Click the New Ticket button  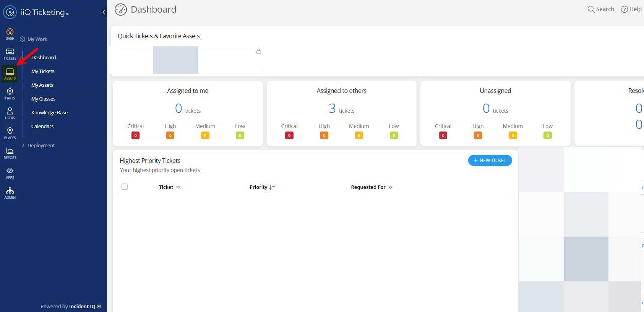coord(490,161)
